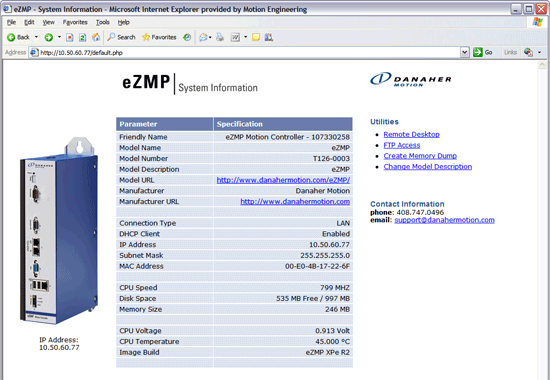
Task: Click the phone number 408.747.0496
Action: 420,212
